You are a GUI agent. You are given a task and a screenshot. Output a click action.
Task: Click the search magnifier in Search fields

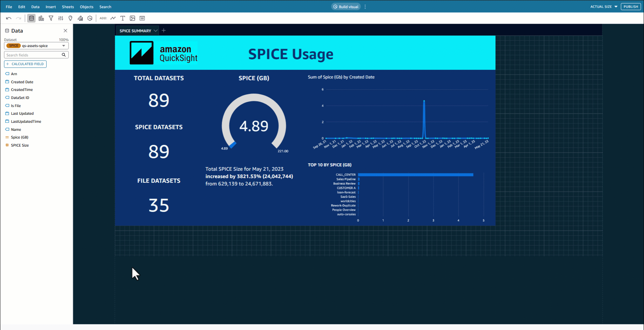[64, 55]
